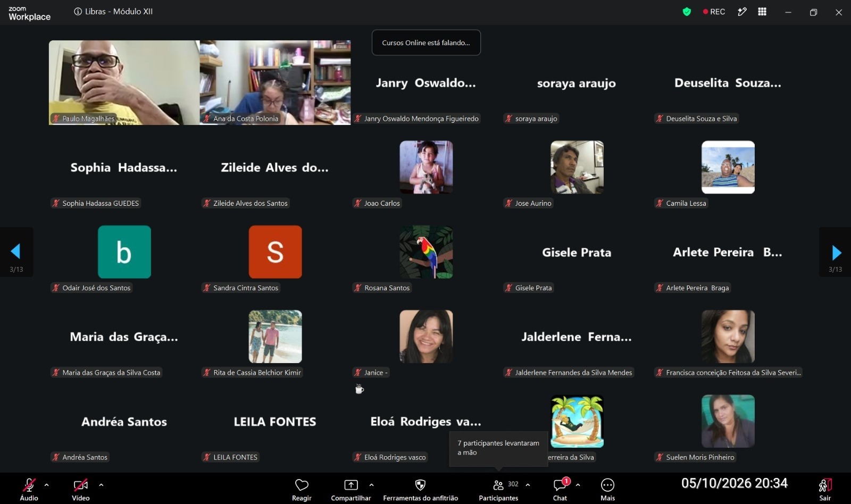Click Andréa Santos participant tile

[x=124, y=422]
